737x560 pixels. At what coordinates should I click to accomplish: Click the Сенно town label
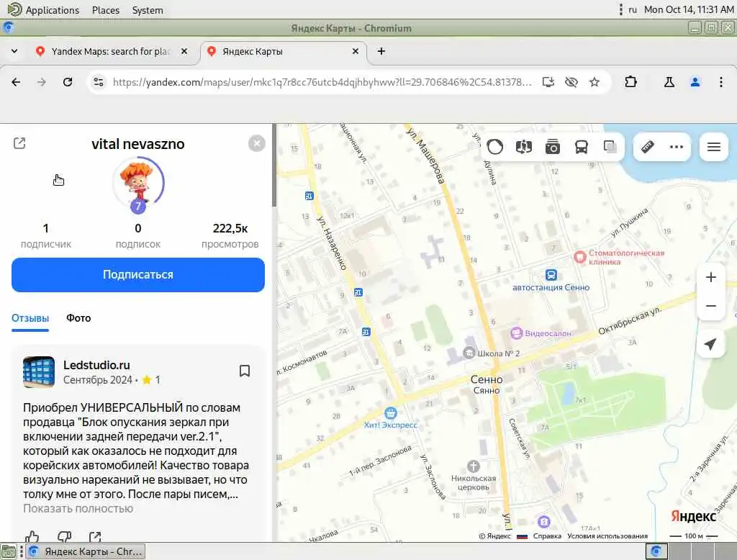point(487,379)
